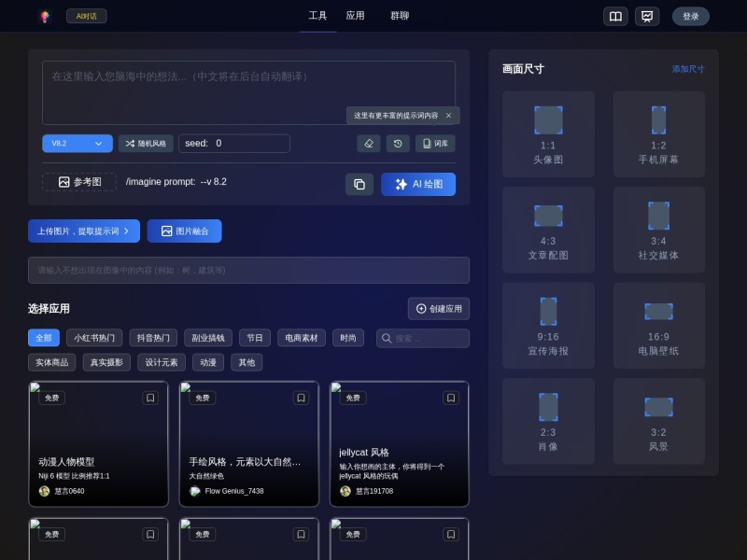Click the 图片融合 button
This screenshot has height=560, width=747.
pos(184,231)
